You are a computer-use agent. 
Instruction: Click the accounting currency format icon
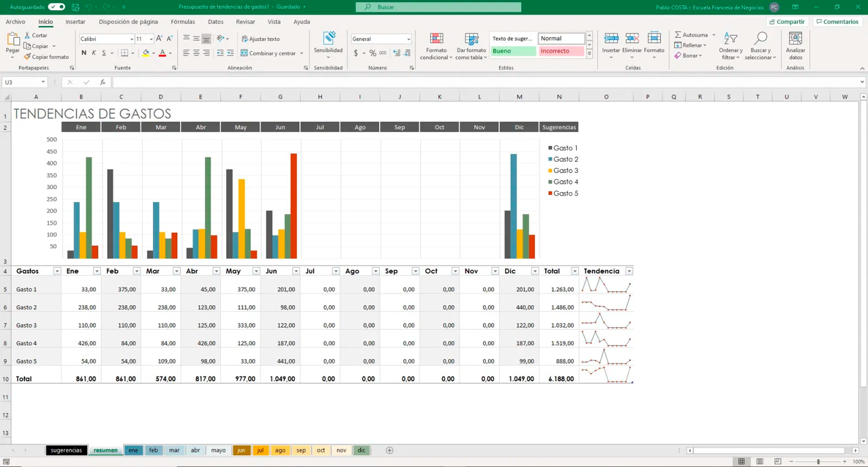(356, 53)
